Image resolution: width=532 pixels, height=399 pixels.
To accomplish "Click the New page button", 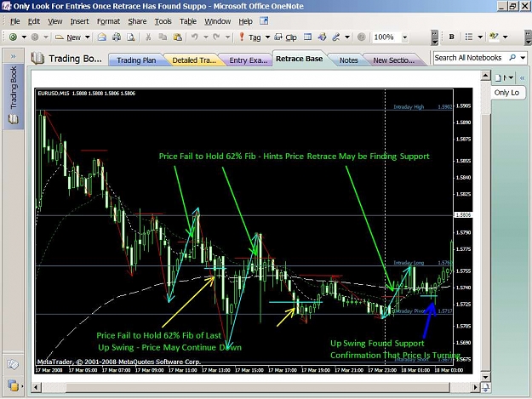I will (x=68, y=37).
